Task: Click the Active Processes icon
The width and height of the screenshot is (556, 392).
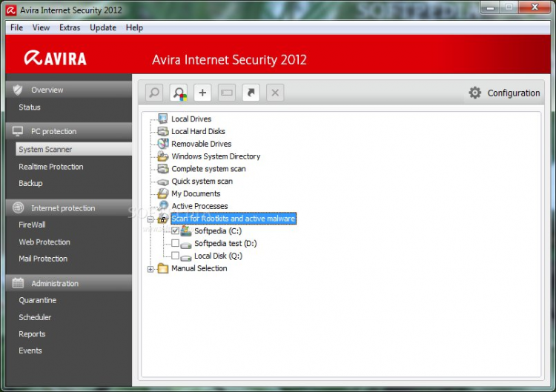Action: coord(164,205)
